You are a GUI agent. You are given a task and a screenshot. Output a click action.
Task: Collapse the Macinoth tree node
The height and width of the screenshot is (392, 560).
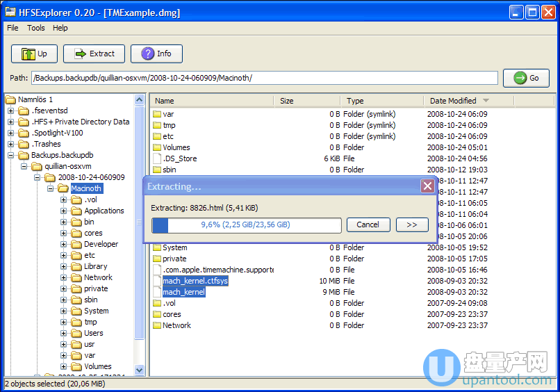pos(52,188)
